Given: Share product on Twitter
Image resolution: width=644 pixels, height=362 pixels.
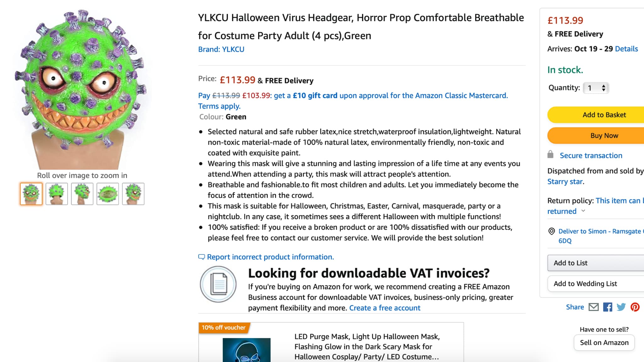Looking at the screenshot, I should [x=621, y=307].
